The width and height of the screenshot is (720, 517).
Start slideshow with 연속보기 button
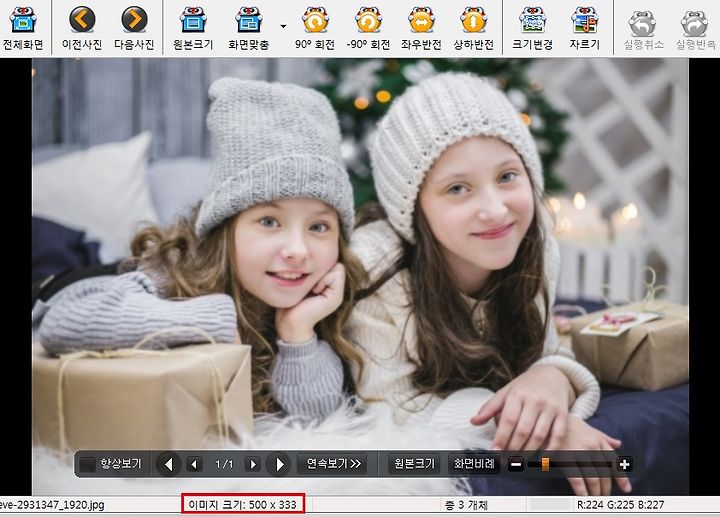(x=333, y=464)
